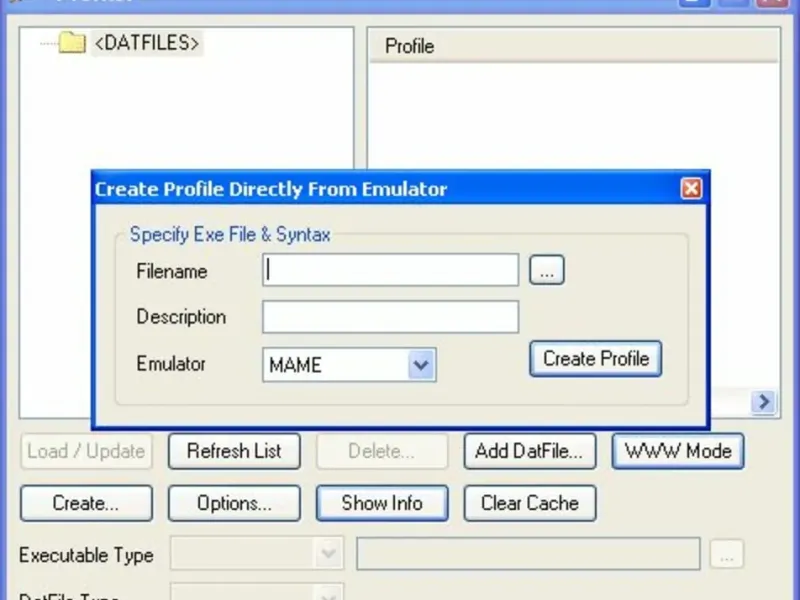The width and height of the screenshot is (800, 600).
Task: Open the Executable Type dropdown
Action: click(257, 553)
